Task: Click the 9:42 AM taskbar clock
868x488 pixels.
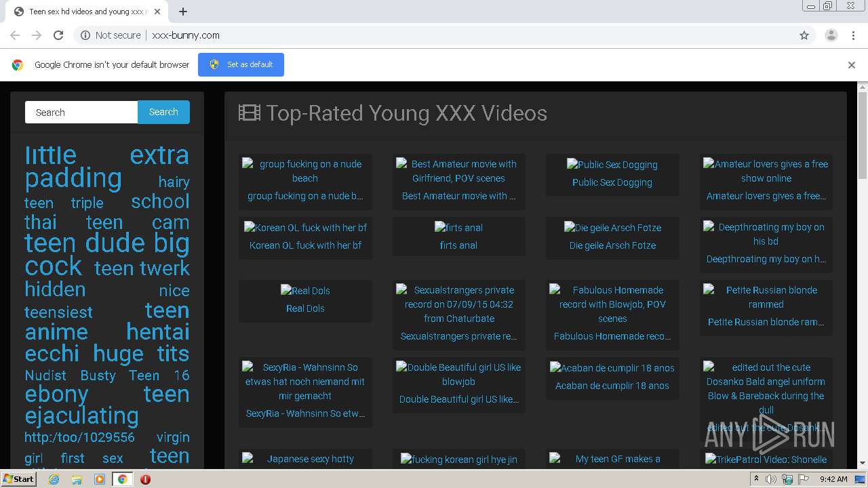Action: coord(833,479)
